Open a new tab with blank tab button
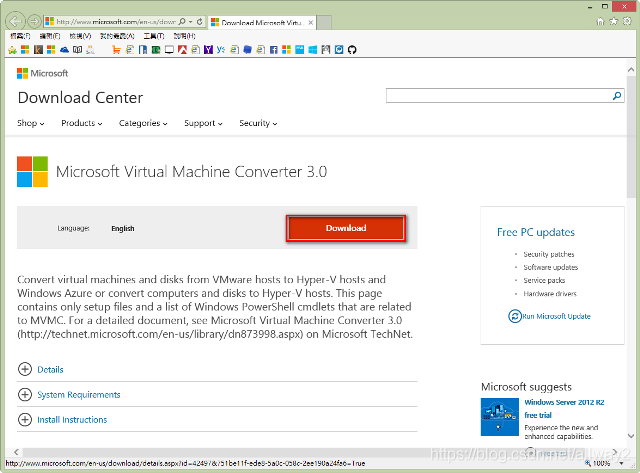This screenshot has width=640, height=473. click(x=324, y=22)
